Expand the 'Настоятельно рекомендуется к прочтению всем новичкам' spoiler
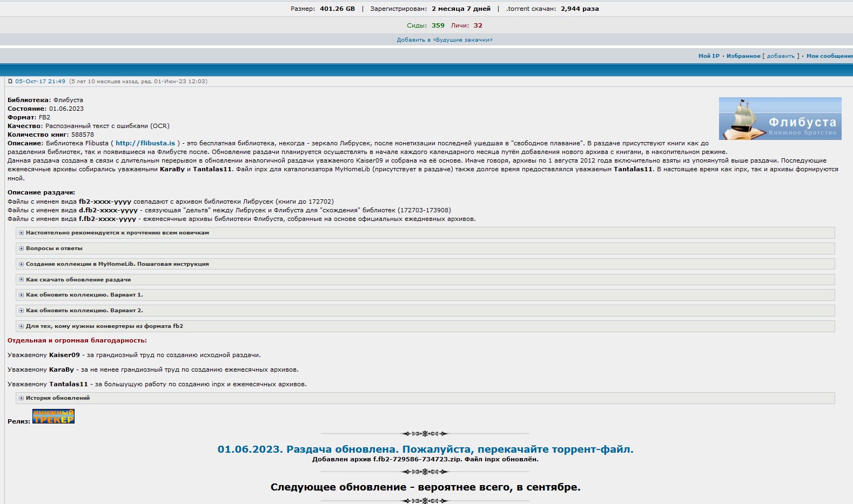 (425, 233)
